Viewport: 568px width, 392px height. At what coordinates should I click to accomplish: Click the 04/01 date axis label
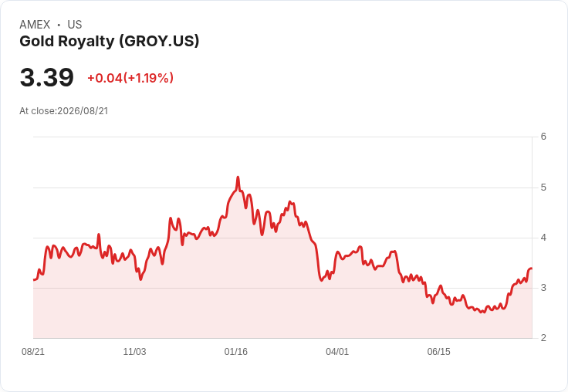[x=337, y=351]
